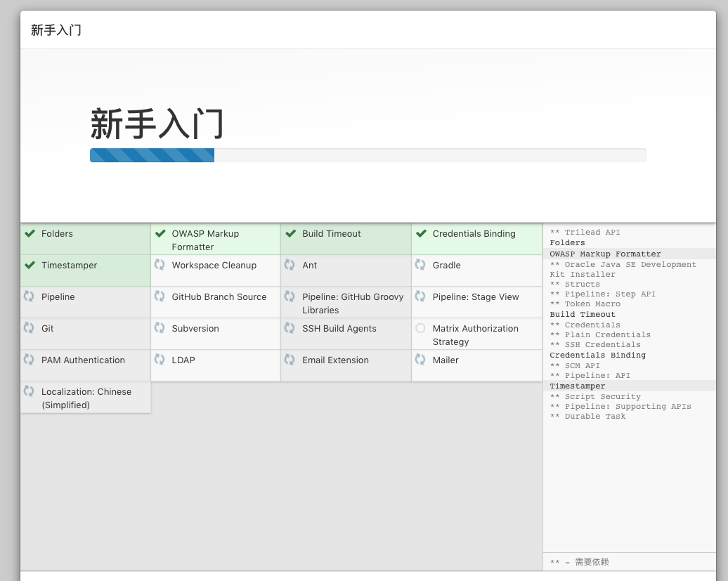The height and width of the screenshot is (581, 728).
Task: Click the spinning sync icon beside Pipeline
Action: click(x=29, y=296)
